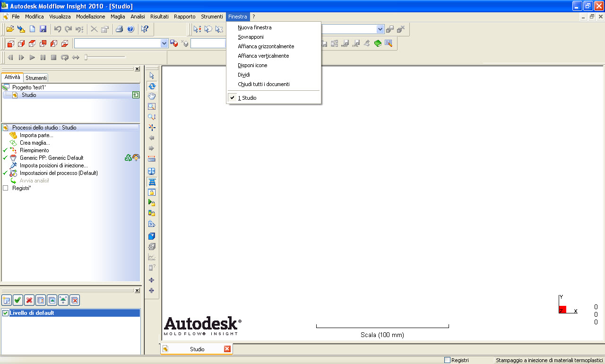This screenshot has width=605, height=364.
Task: Select the Studio item in project tree
Action: coord(29,95)
